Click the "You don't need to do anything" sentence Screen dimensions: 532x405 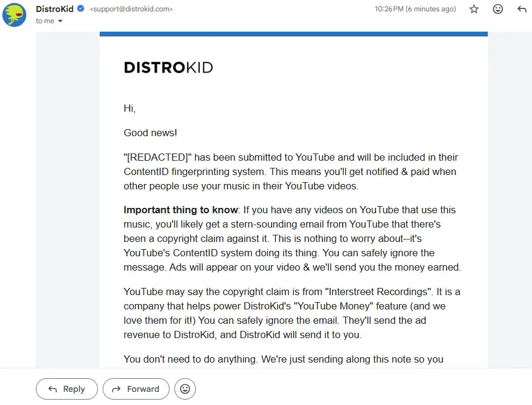click(190, 359)
